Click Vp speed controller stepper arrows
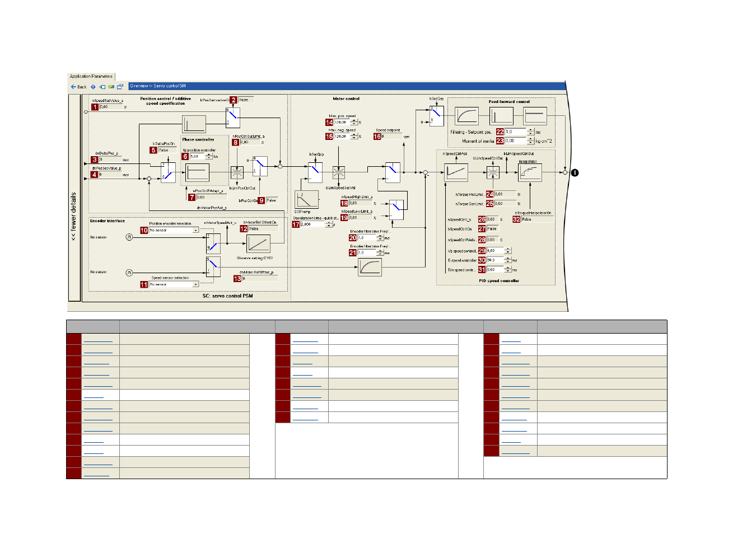The width and height of the screenshot is (756, 534). pyautogui.click(x=508, y=251)
